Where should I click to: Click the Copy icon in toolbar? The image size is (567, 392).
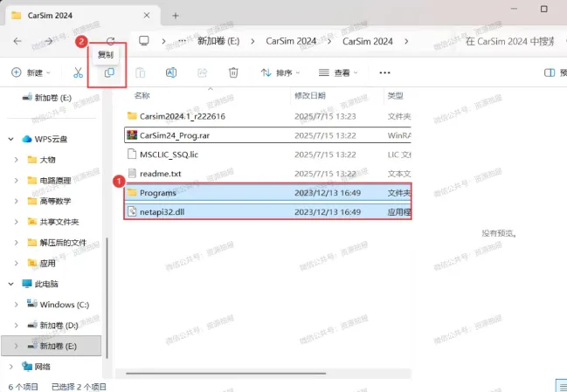pyautogui.click(x=109, y=72)
